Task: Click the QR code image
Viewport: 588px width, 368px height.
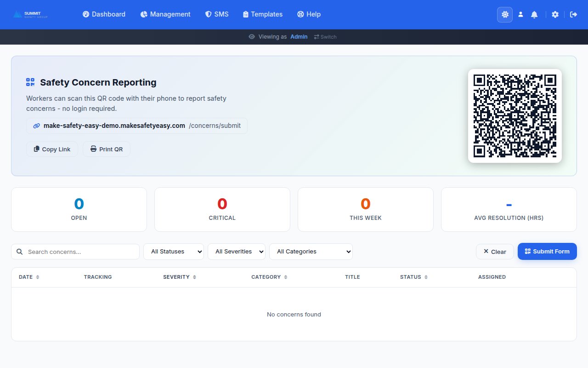Action: [x=515, y=116]
